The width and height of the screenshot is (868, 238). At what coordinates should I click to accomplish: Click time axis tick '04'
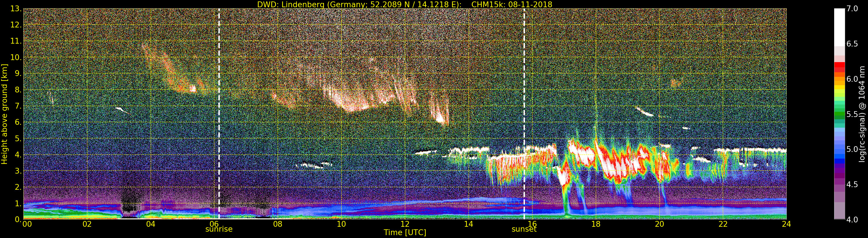(151, 224)
